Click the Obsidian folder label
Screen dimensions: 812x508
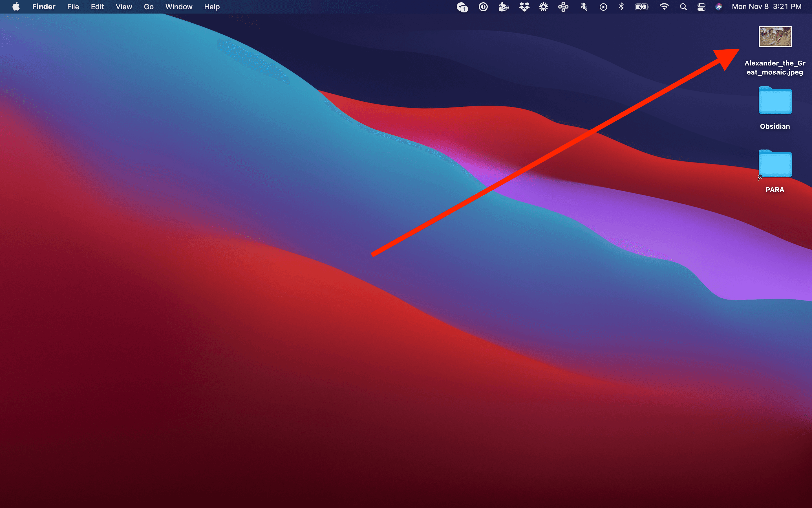[x=775, y=126]
